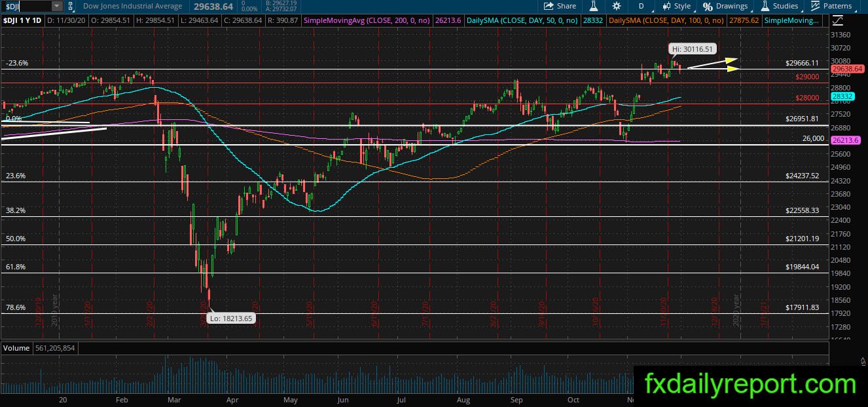
Task: Expand the symbol selector dropdown arrow
Action: (x=56, y=6)
